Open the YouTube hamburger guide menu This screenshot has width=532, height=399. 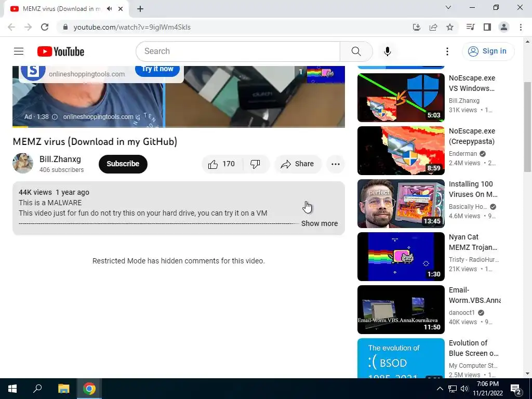[x=19, y=51]
